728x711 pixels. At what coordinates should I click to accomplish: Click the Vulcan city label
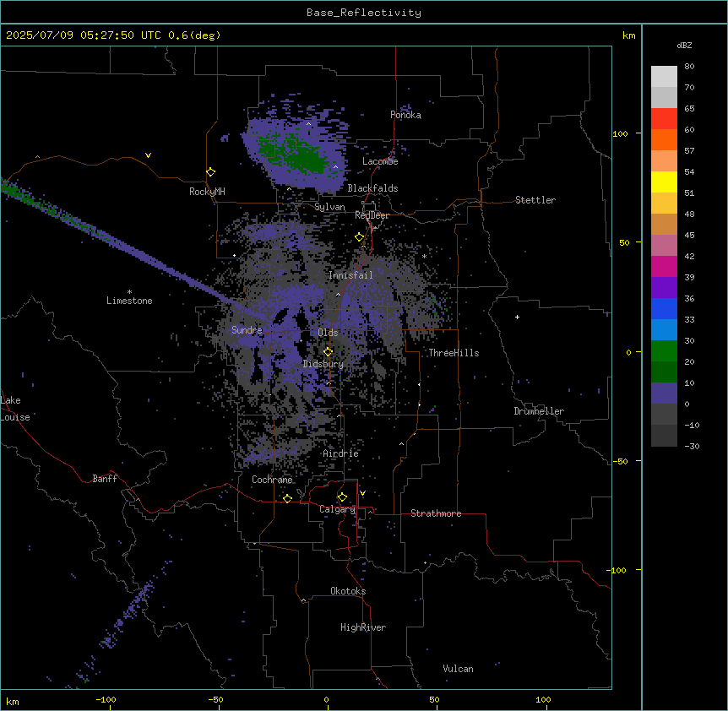tap(459, 669)
